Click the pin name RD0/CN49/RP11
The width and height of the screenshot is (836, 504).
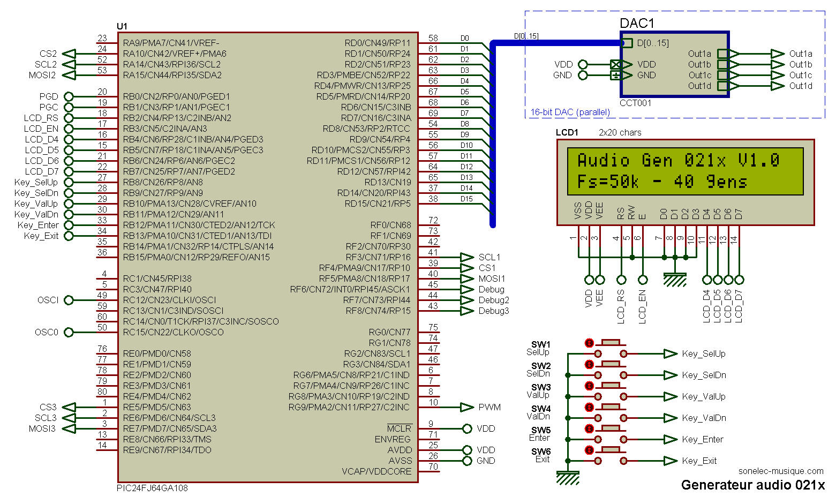point(378,43)
